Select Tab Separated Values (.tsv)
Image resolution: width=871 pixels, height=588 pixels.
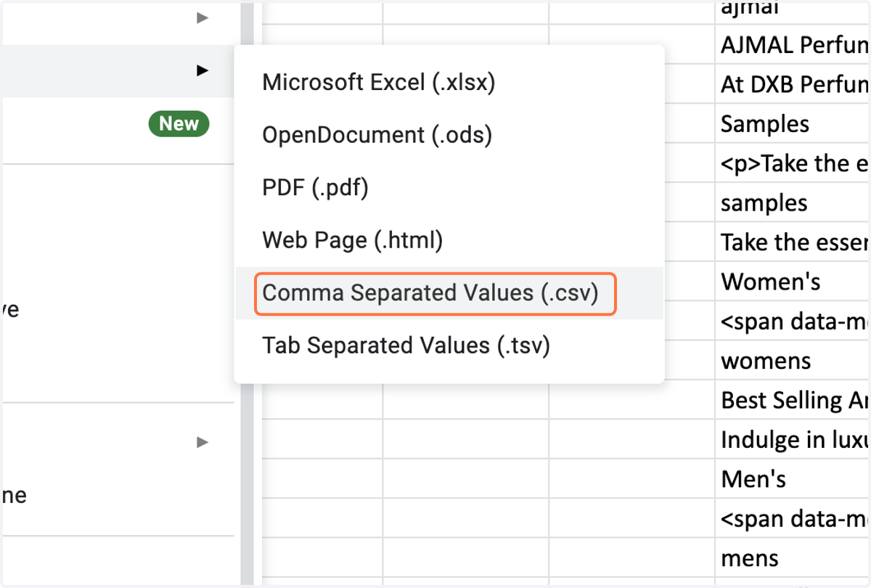pyautogui.click(x=449, y=346)
